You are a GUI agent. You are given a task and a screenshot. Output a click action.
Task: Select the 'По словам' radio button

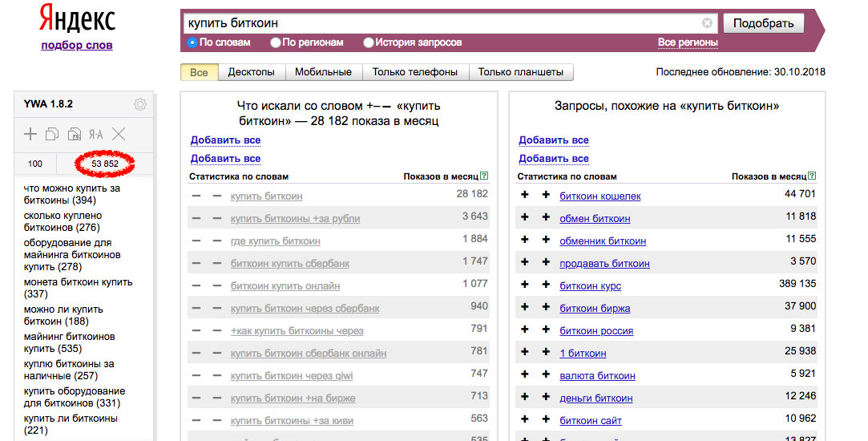coord(192,42)
